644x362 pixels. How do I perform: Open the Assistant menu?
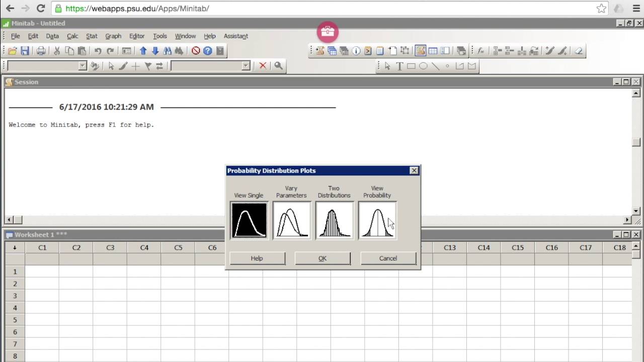click(235, 36)
